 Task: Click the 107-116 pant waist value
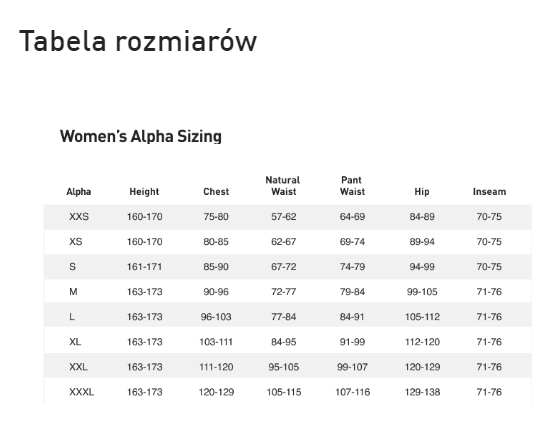click(x=353, y=392)
